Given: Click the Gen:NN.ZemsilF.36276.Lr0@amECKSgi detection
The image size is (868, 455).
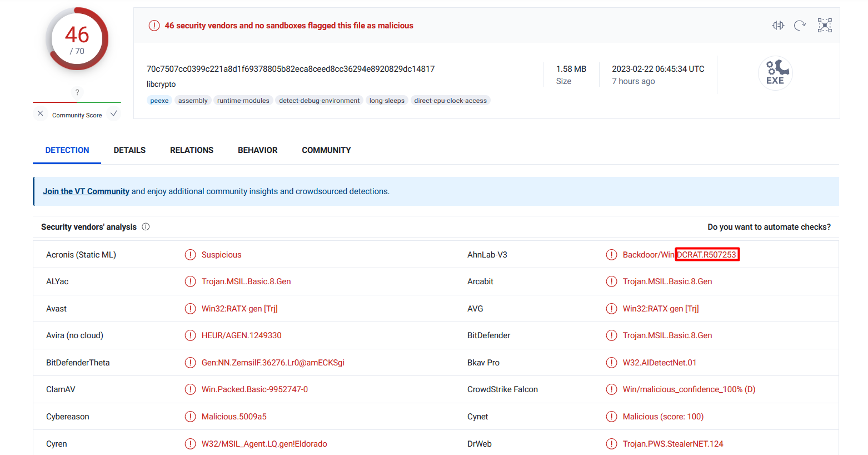Looking at the screenshot, I should coord(273,363).
